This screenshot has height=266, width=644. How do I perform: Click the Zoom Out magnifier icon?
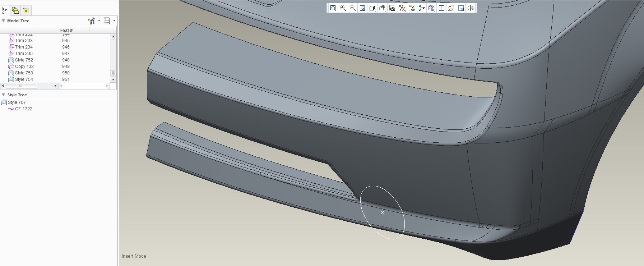(x=353, y=8)
